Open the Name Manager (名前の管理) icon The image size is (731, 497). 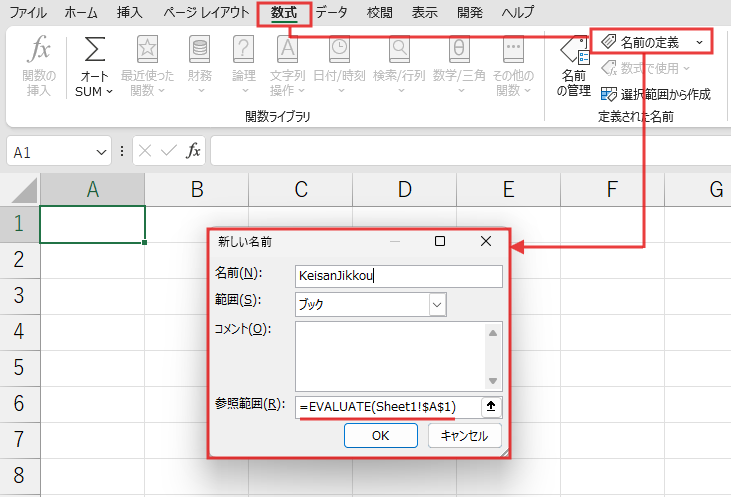pos(574,49)
